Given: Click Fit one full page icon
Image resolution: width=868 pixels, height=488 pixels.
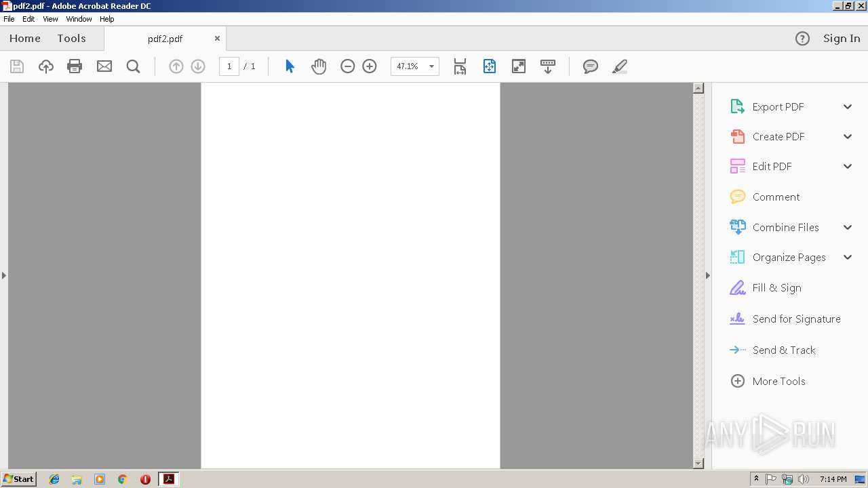Looking at the screenshot, I should [x=490, y=66].
